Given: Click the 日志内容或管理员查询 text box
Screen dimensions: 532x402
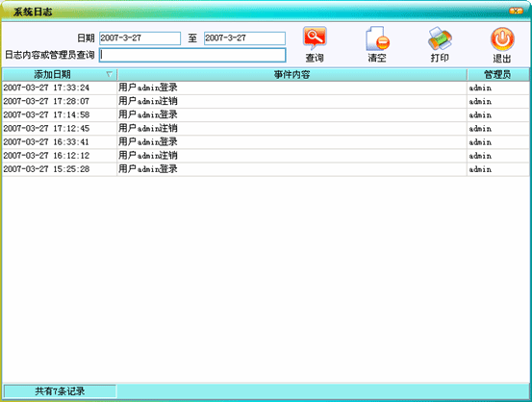Looking at the screenshot, I should point(192,55).
